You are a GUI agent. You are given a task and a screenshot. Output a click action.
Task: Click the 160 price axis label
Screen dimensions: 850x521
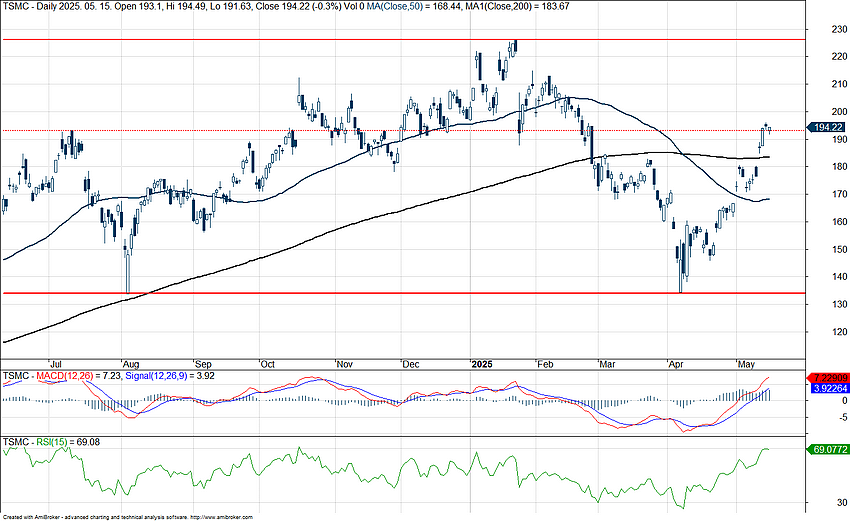click(840, 222)
